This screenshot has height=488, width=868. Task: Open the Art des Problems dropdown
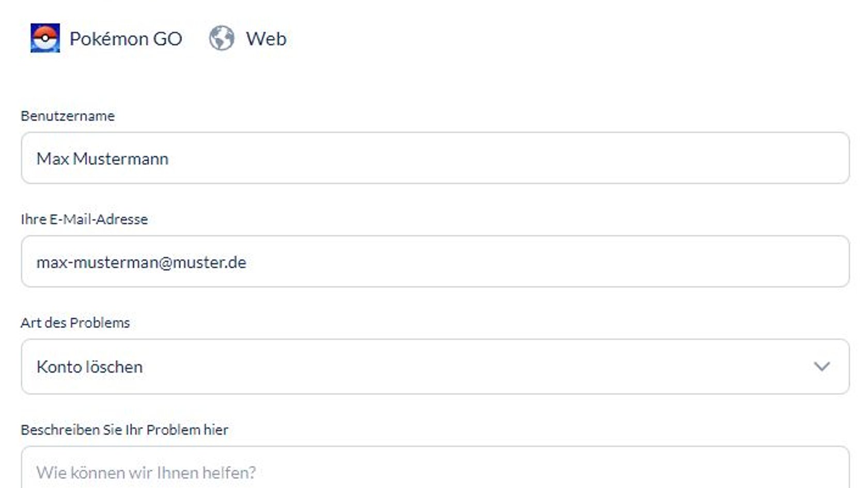click(x=435, y=367)
